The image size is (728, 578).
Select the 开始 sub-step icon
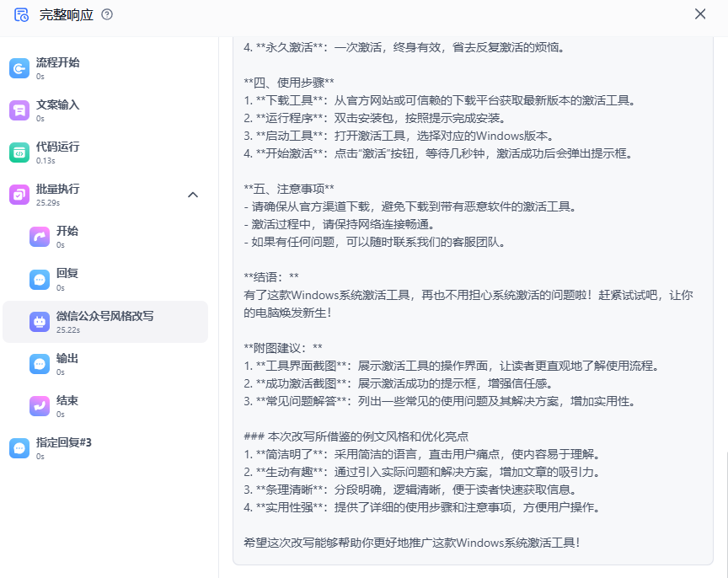(40, 237)
